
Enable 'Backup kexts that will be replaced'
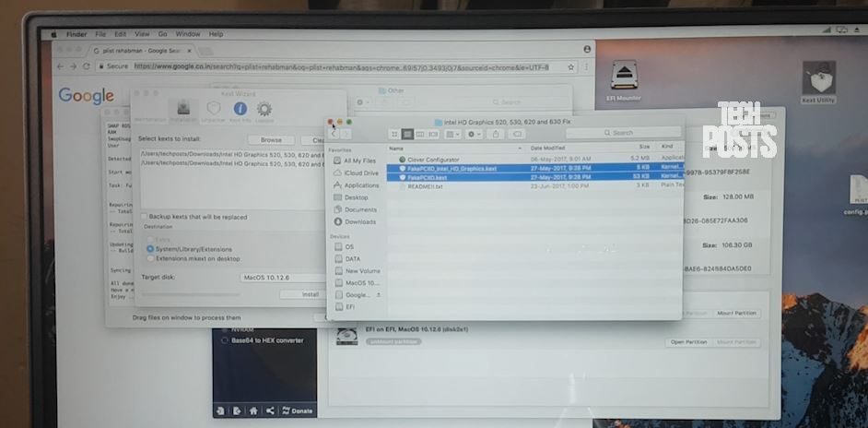click(144, 218)
